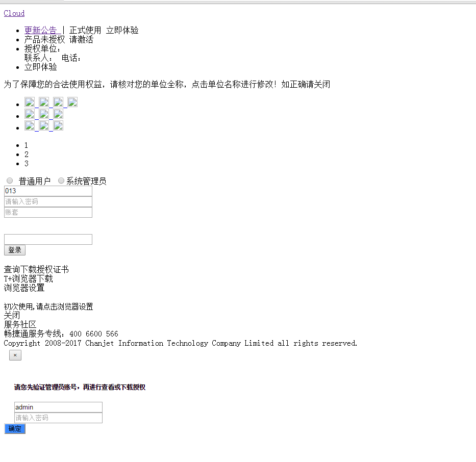Click the 初次使用,请点击浏览器设置 tip text

coord(48,306)
